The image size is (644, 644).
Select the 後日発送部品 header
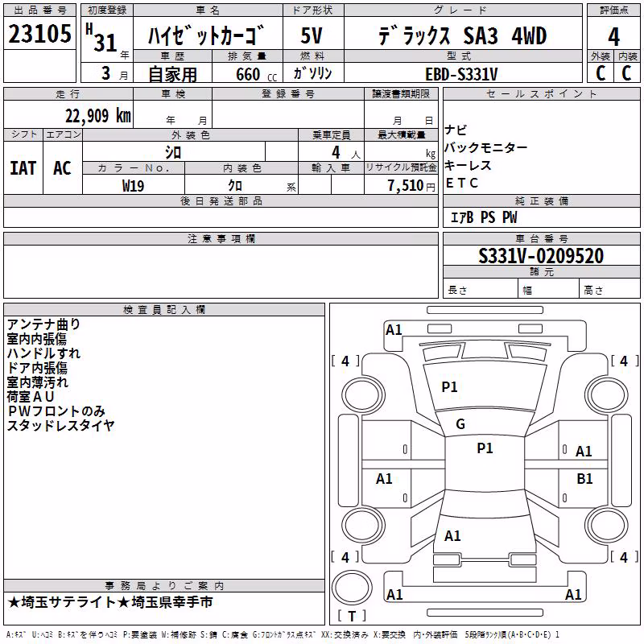pyautogui.click(x=221, y=200)
